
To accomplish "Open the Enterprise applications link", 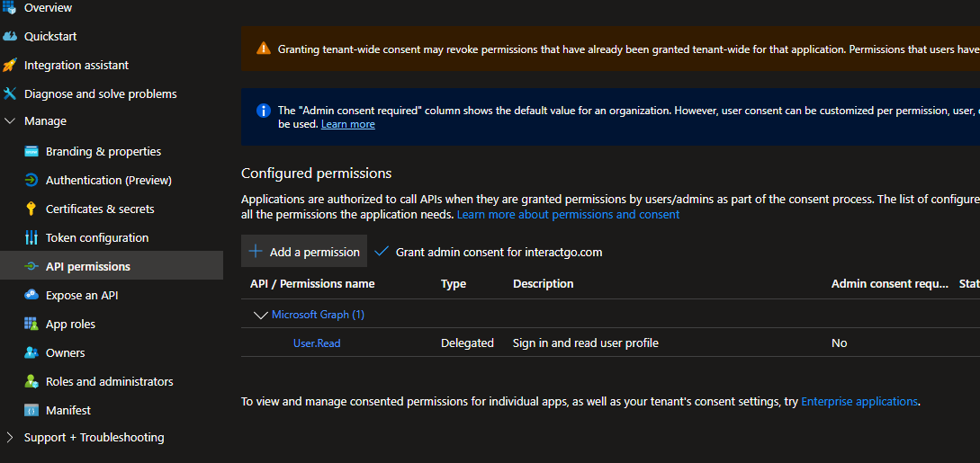I will pyautogui.click(x=859, y=402).
